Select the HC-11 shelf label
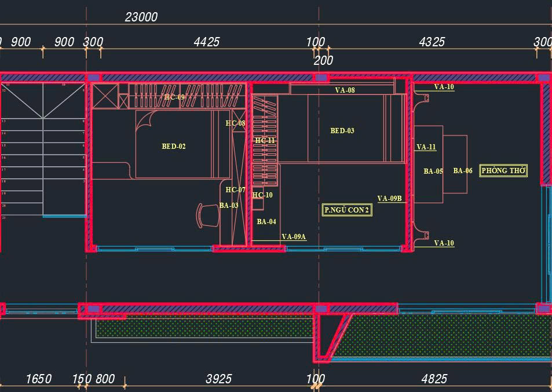 (x=265, y=141)
